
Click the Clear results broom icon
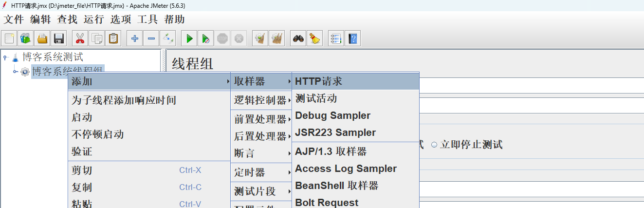[260, 38]
